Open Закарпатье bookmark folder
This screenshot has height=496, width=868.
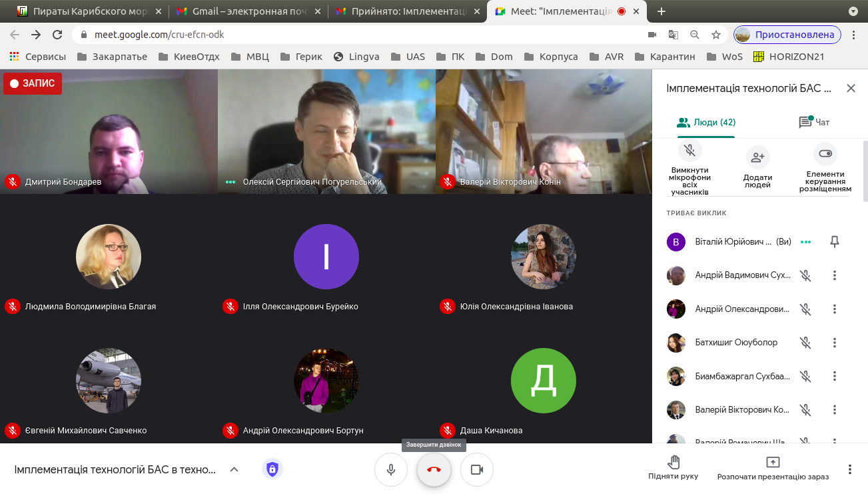coord(112,57)
